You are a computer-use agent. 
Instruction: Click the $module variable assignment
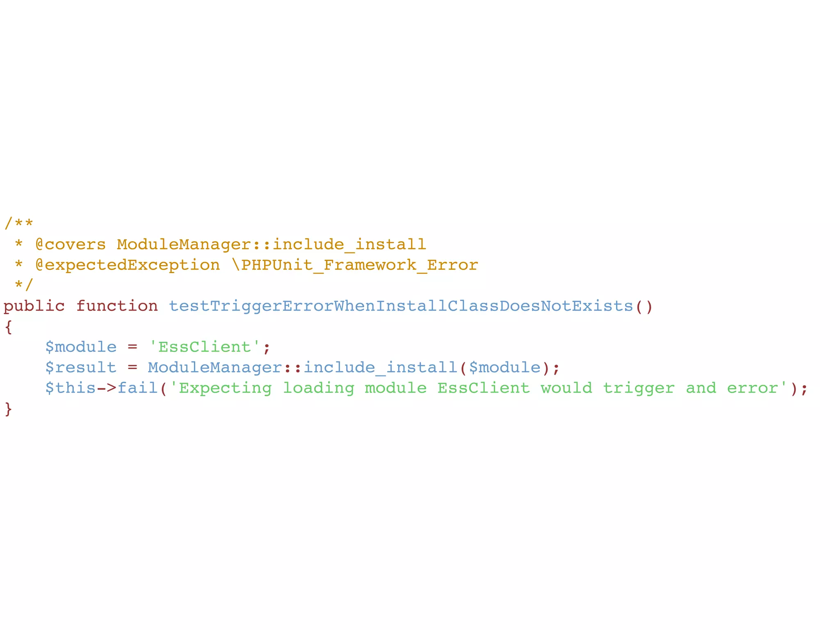click(x=81, y=347)
